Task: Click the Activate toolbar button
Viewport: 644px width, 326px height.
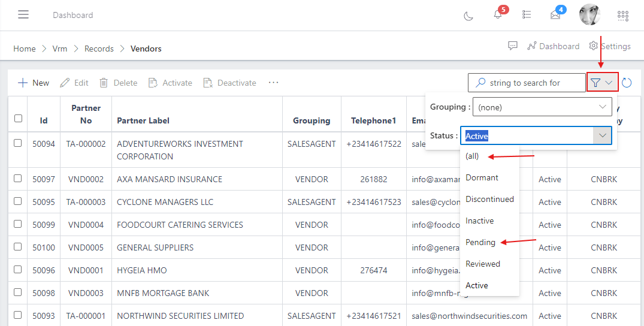Action: 170,83
